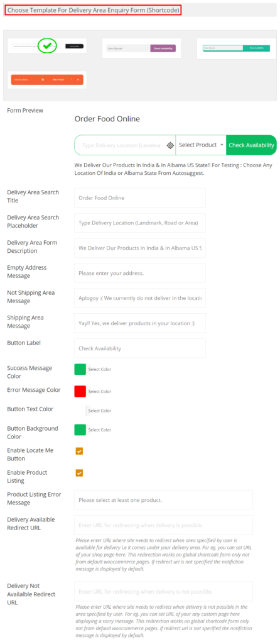280x644 pixels.
Task: Choose the orange template thumbnail
Action: 46,80
